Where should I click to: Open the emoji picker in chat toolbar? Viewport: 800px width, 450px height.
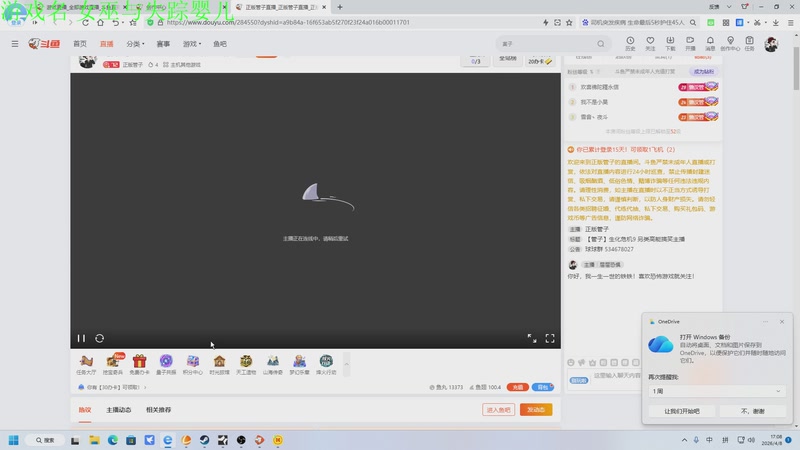point(571,362)
